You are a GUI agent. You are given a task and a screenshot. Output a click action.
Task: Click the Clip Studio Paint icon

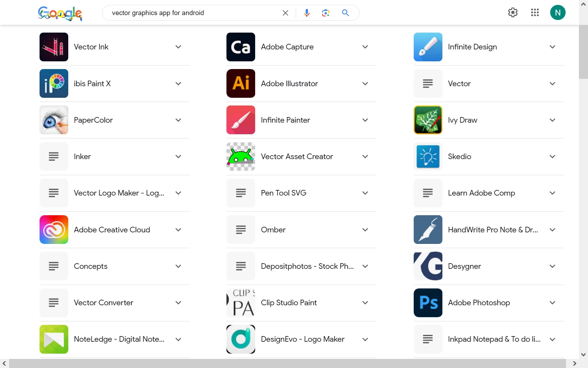coord(241,303)
